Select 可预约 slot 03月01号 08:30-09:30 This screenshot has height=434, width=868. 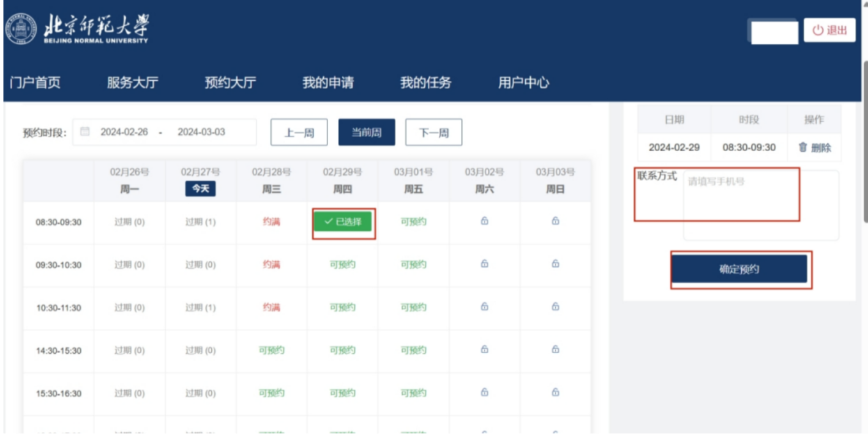click(x=413, y=222)
